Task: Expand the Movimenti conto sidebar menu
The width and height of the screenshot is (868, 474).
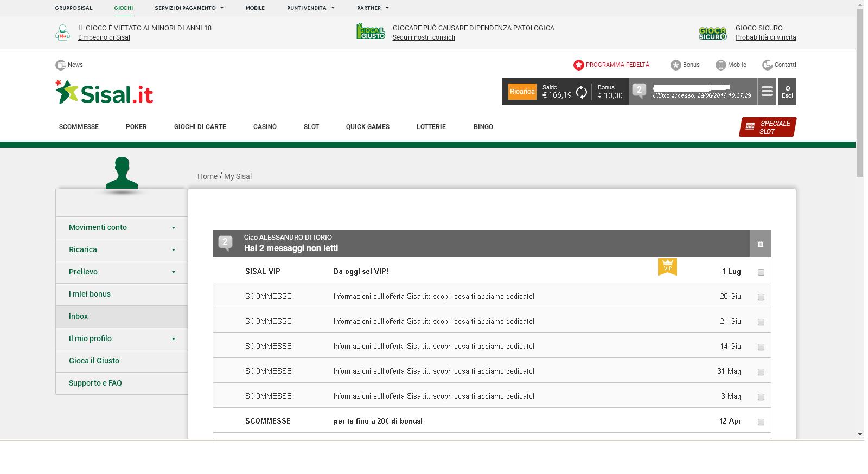Action: point(122,228)
